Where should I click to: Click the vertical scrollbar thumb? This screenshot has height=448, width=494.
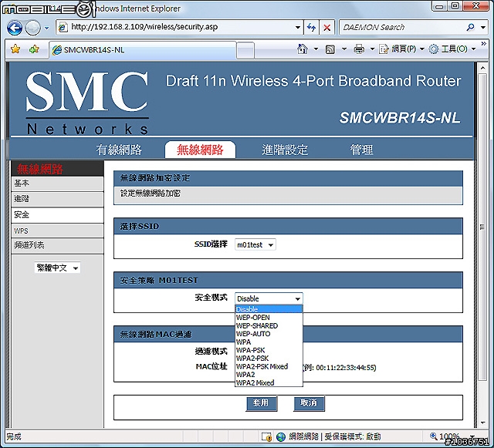(482, 227)
